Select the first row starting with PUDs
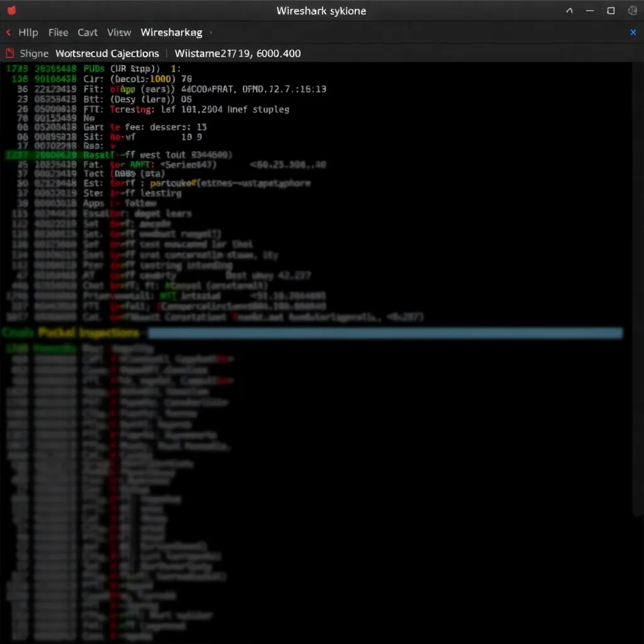Image resolution: width=644 pixels, height=644 pixels. coord(94,69)
